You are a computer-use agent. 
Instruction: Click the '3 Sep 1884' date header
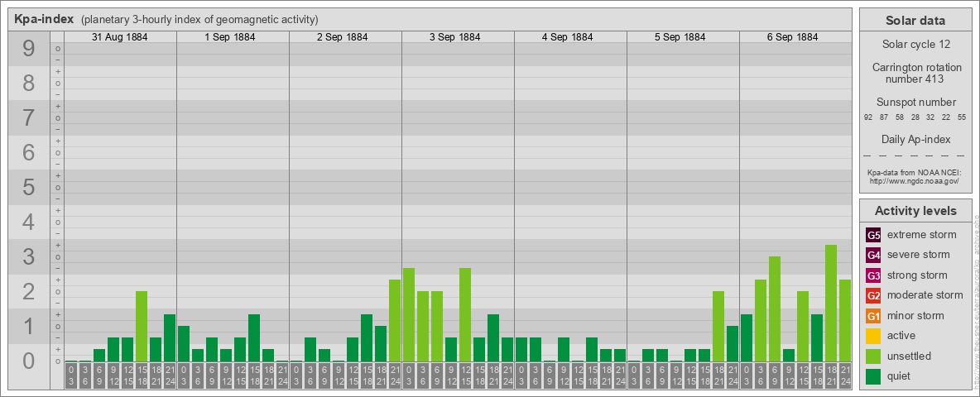[455, 37]
